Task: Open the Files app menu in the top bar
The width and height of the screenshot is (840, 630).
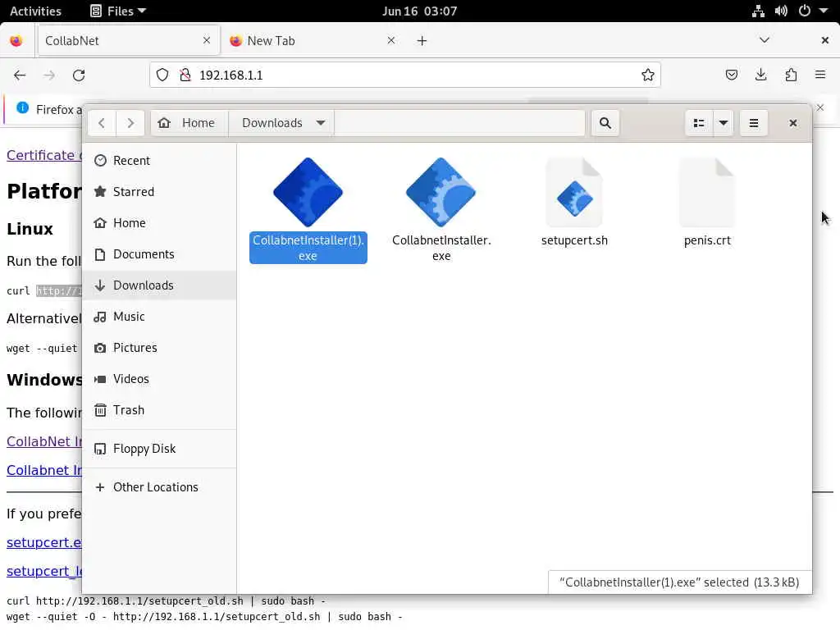Action: (x=118, y=11)
